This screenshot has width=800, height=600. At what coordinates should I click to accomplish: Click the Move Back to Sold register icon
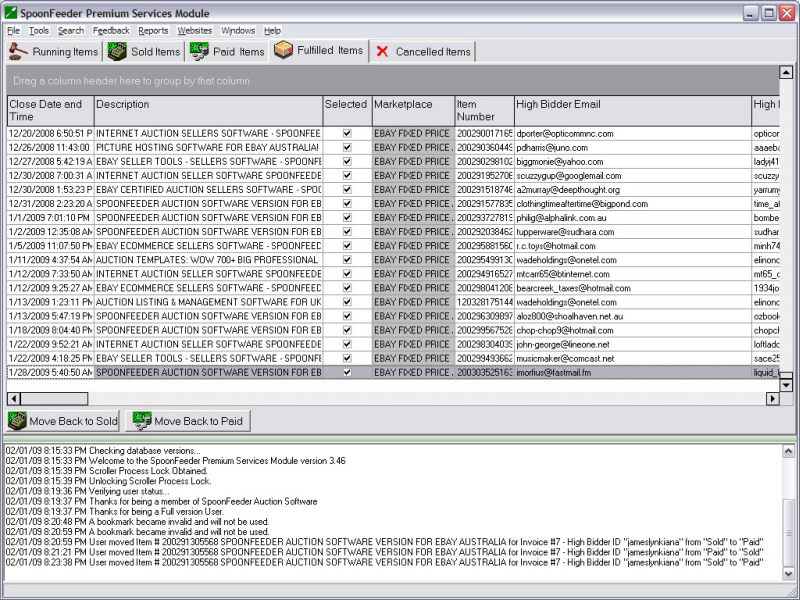click(16, 421)
